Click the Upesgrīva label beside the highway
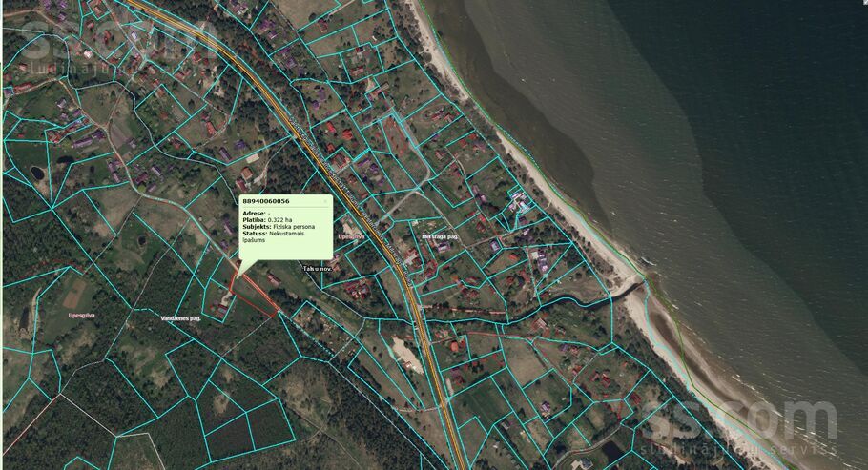This screenshot has width=868, height=470. point(351,235)
